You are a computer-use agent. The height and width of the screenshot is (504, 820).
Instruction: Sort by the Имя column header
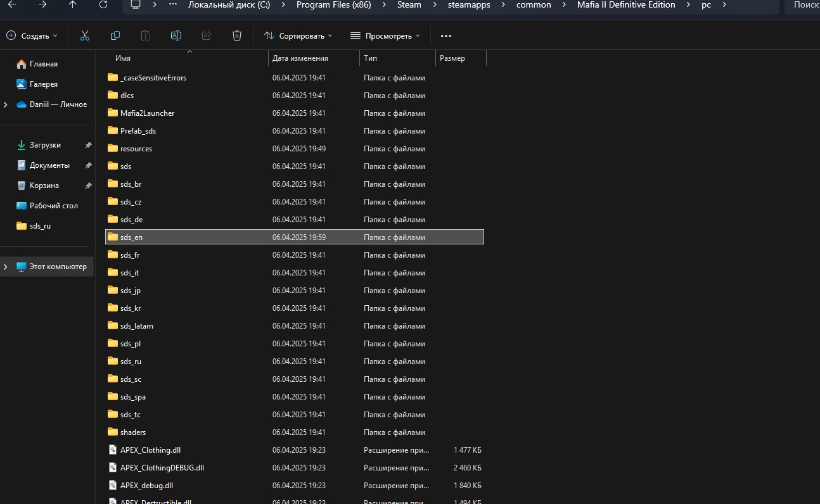pyautogui.click(x=123, y=58)
